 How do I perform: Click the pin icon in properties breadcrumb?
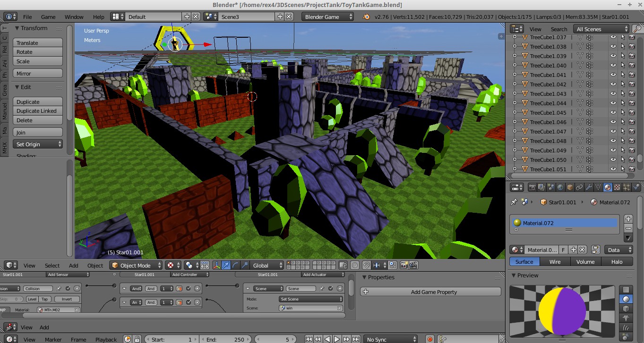(514, 202)
